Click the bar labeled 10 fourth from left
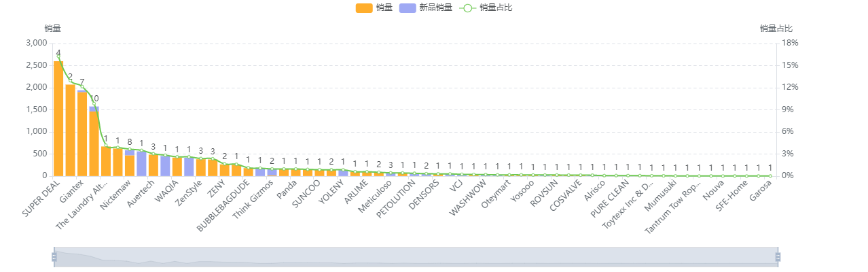This screenshot has width=868, height=272. (x=94, y=141)
